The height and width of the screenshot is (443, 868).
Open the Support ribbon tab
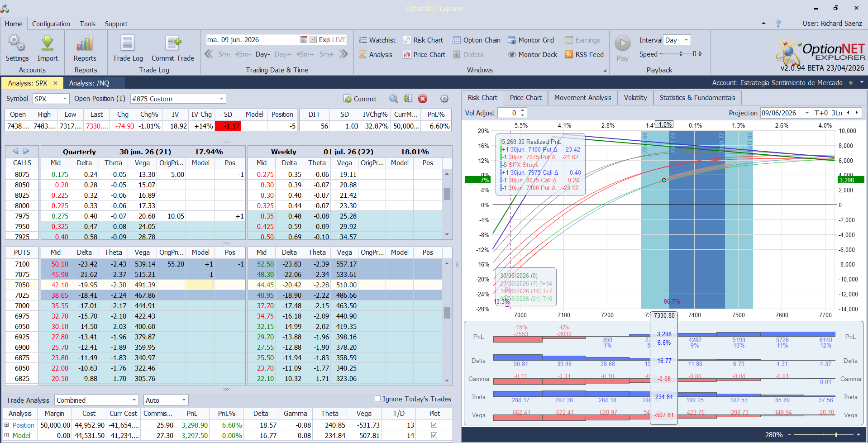coord(116,24)
